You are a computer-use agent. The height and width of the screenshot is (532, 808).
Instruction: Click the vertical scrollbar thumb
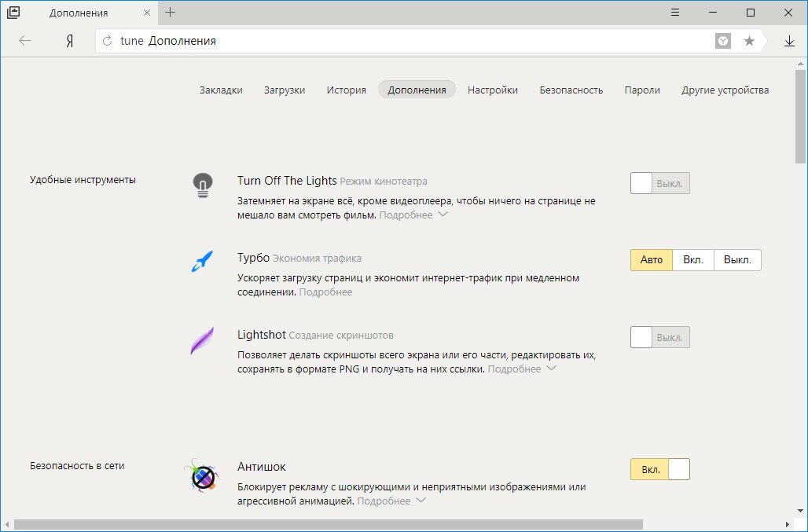(800, 117)
